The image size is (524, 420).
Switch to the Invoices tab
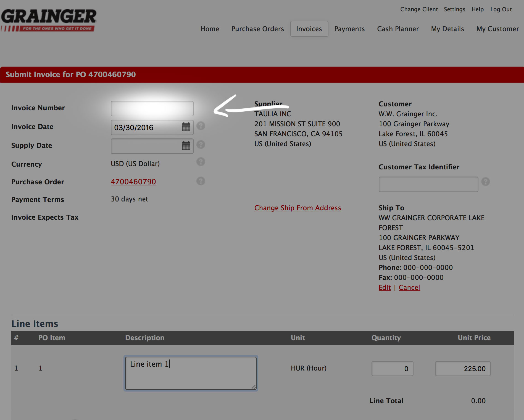click(x=309, y=29)
